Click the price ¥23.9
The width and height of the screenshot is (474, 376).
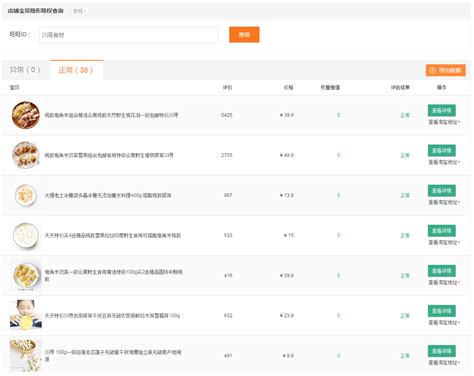click(287, 315)
